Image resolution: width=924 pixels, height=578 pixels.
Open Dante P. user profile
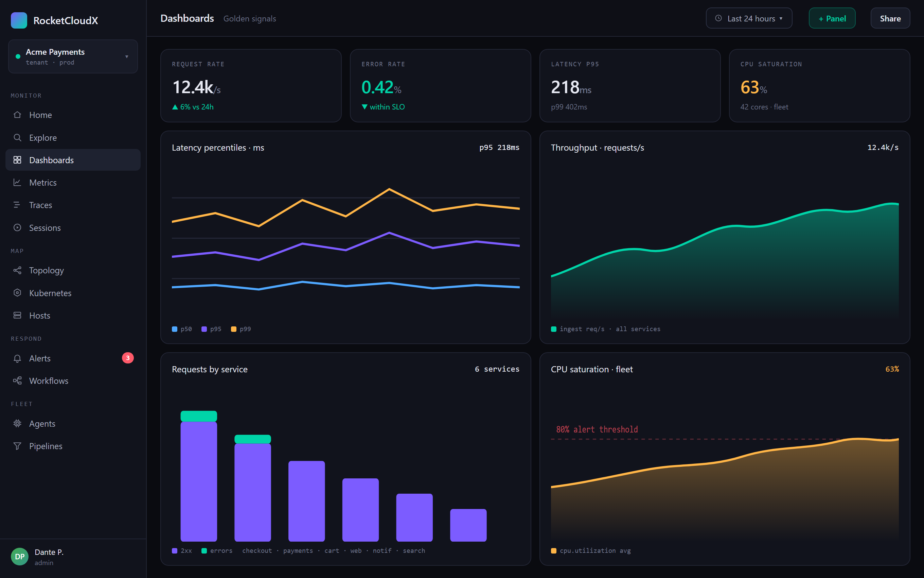click(x=73, y=557)
